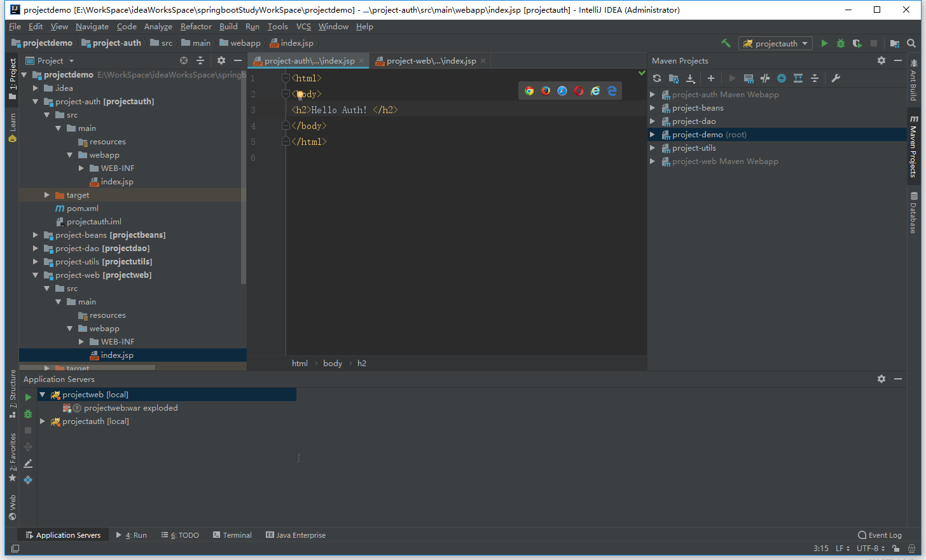
Task: Toggle Maven skip tests mode
Action: [782, 78]
